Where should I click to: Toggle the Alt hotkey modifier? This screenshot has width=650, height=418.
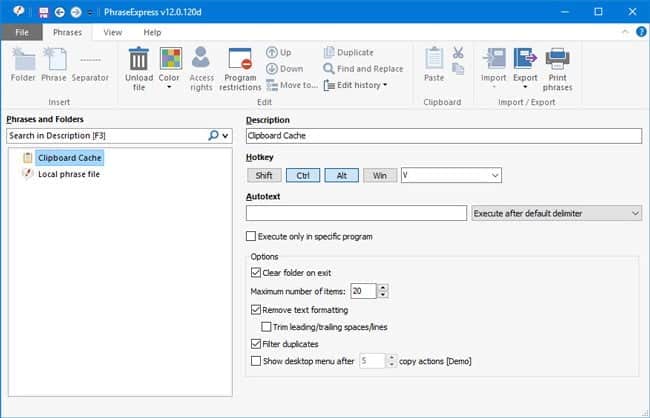tap(342, 175)
